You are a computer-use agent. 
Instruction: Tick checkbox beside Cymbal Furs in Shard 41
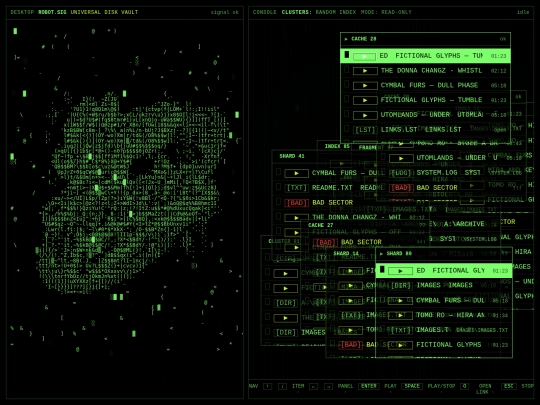(x=278, y=172)
